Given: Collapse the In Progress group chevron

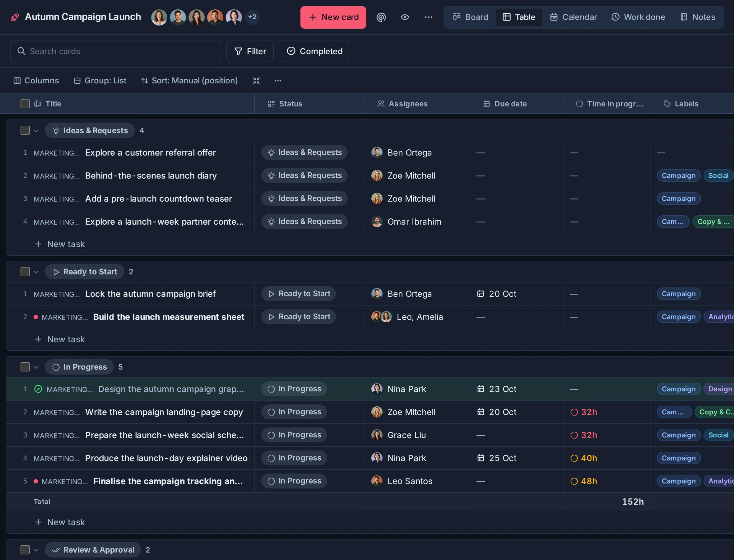Looking at the screenshot, I should tap(36, 367).
